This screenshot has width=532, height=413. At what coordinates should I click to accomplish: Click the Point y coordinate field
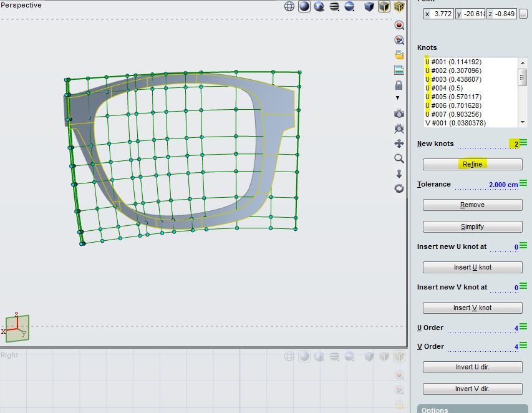pos(470,14)
